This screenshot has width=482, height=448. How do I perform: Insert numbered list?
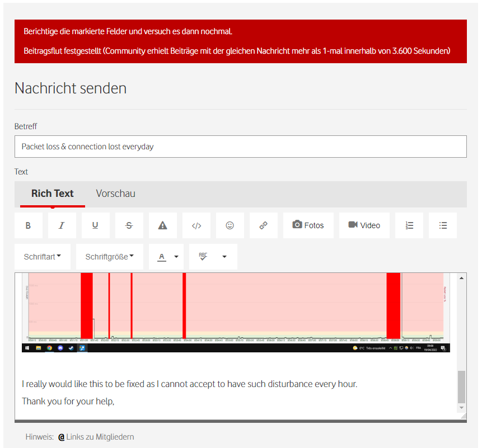tap(409, 225)
